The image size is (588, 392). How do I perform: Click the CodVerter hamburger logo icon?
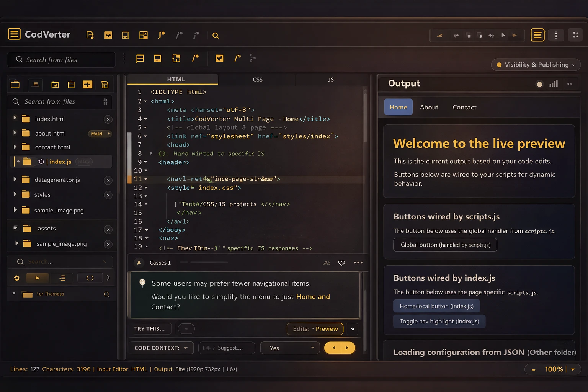click(x=14, y=34)
